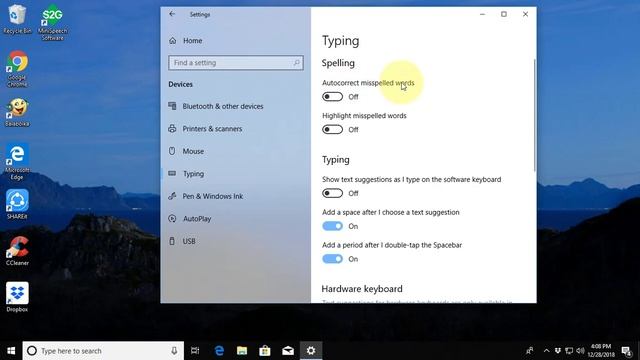Open the volume tray icon
The height and width of the screenshot is (360, 640).
tap(580, 351)
